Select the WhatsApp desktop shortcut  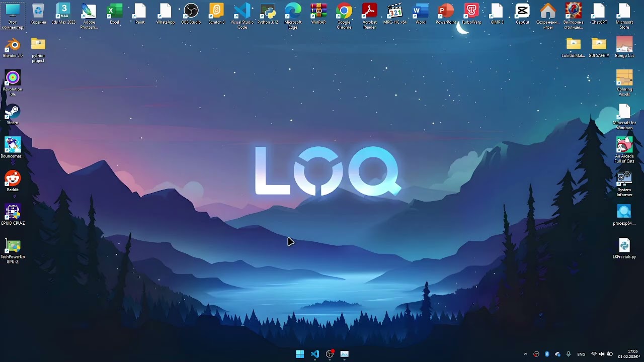[x=166, y=14]
